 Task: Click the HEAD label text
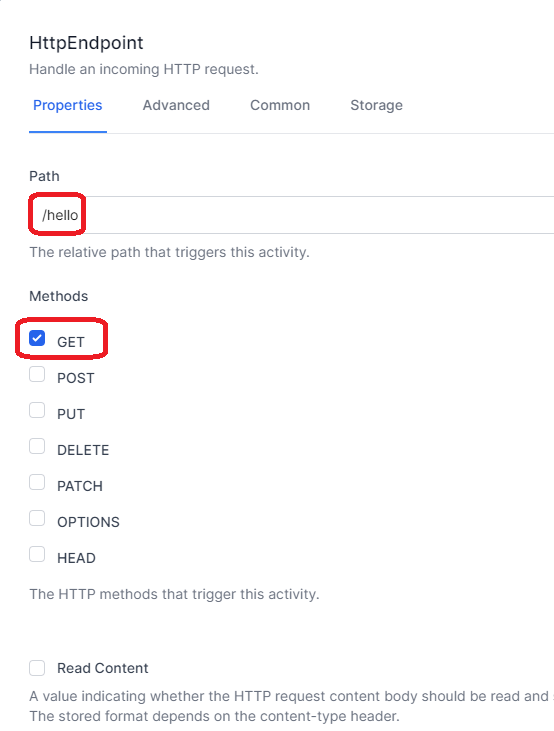point(76,558)
